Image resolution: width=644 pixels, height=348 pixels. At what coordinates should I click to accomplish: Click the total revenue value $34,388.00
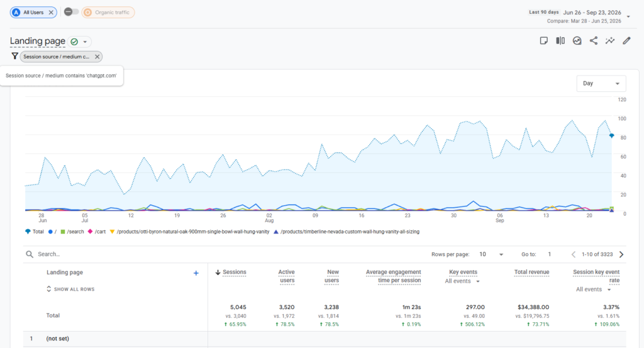[x=533, y=307]
